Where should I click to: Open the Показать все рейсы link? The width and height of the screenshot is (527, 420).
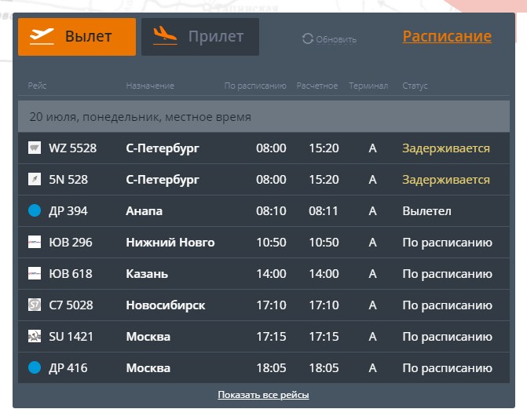[x=263, y=394]
